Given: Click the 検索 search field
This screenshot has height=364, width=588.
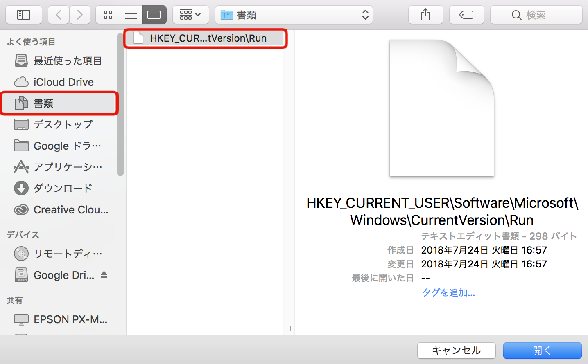Looking at the screenshot, I should [x=536, y=15].
